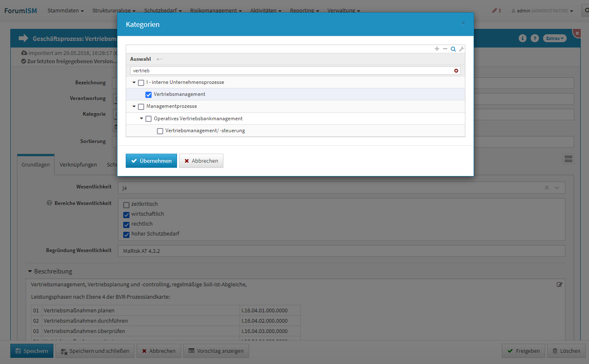Click the plus icon to expand all categories
The width and height of the screenshot is (589, 364).
tap(437, 49)
